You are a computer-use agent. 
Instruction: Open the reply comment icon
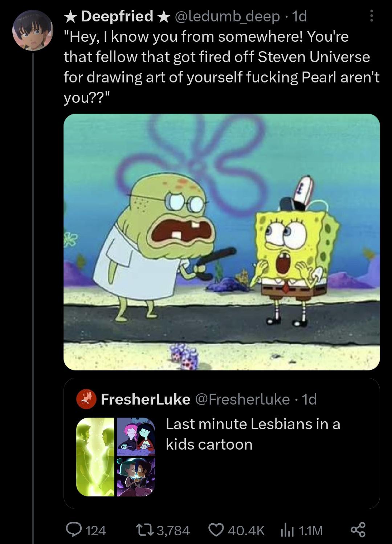click(x=74, y=531)
